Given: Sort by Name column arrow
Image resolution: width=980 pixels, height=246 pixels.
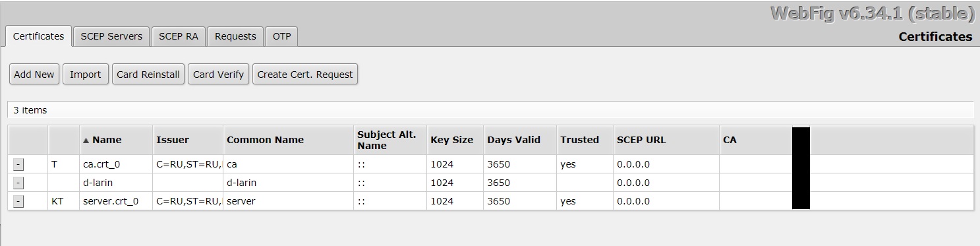Looking at the screenshot, I should point(86,140).
